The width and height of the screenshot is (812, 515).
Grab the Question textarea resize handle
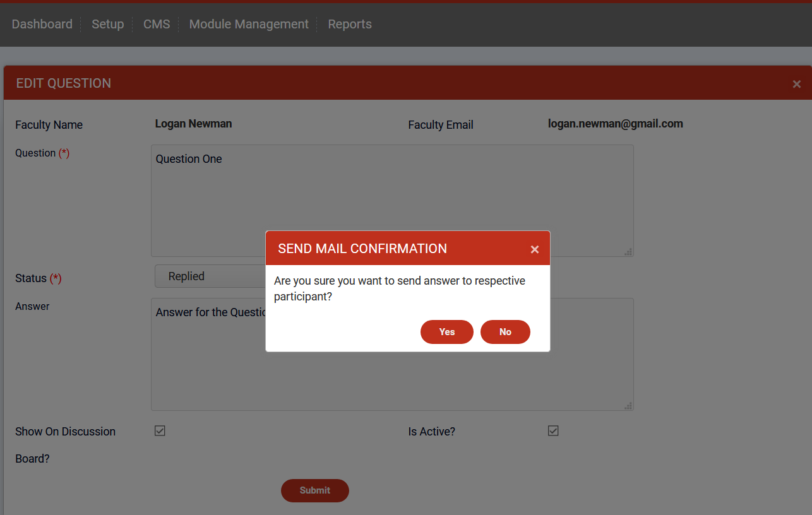[628, 251]
